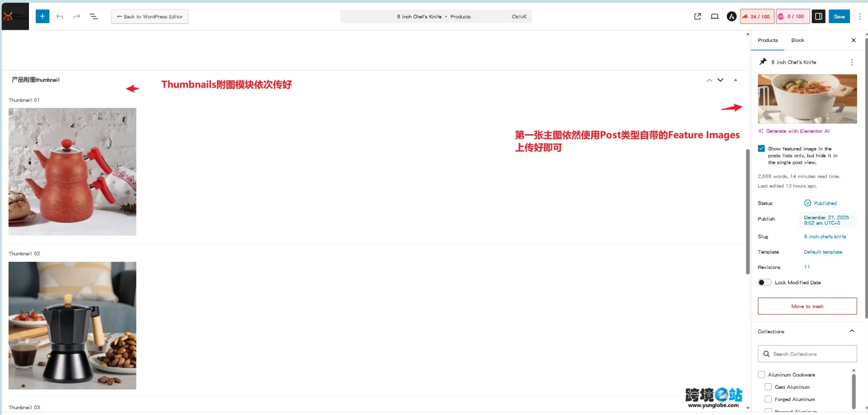
Task: Collapse the 产品附图thumbnail meta box
Action: [736, 80]
